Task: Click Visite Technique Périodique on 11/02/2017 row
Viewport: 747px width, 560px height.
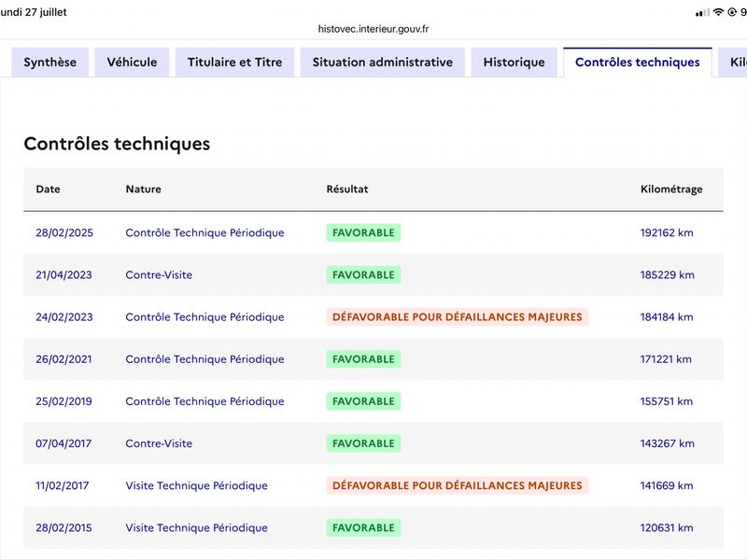Action: (196, 485)
